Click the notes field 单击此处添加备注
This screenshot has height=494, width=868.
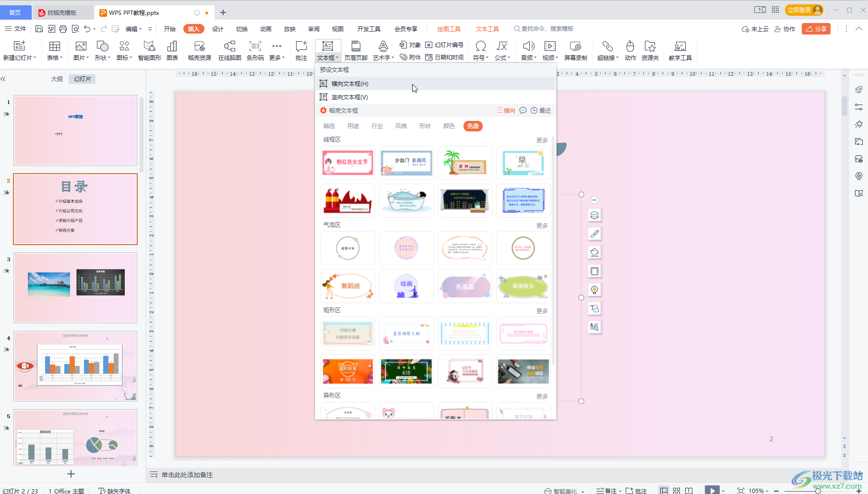pyautogui.click(x=187, y=475)
